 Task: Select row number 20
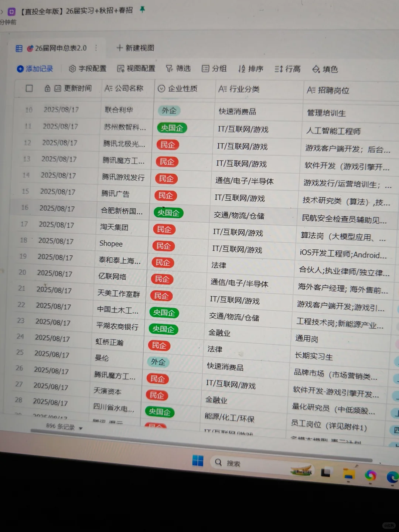click(x=22, y=272)
